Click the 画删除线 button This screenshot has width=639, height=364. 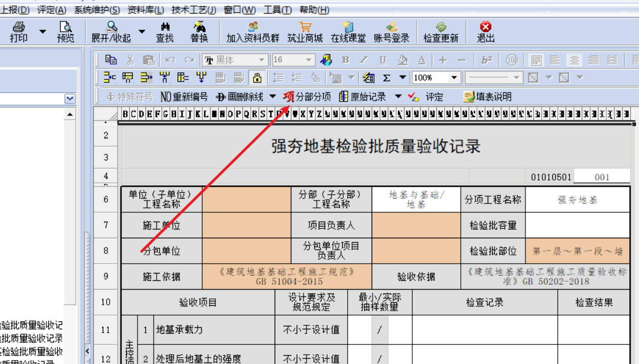click(240, 97)
